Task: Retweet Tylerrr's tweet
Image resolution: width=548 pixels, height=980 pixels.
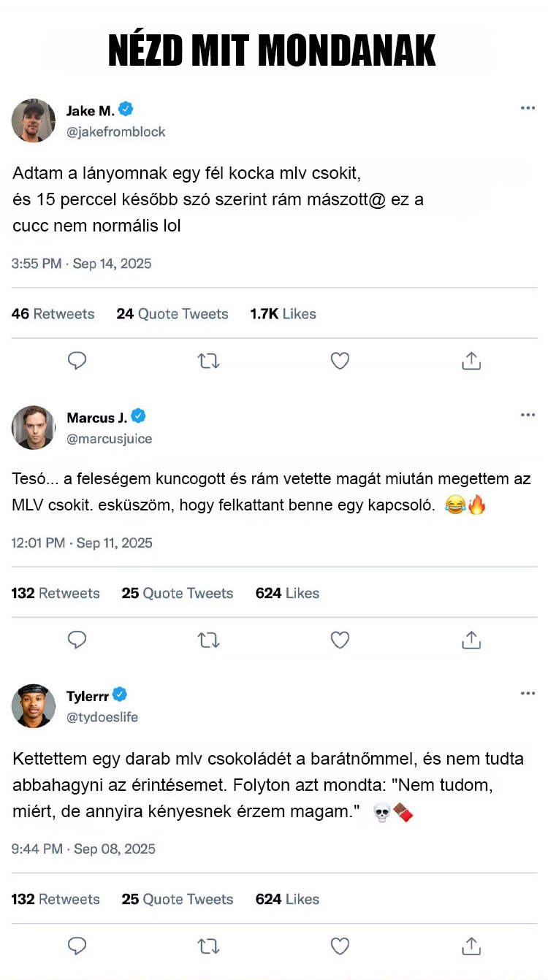Action: pyautogui.click(x=209, y=946)
